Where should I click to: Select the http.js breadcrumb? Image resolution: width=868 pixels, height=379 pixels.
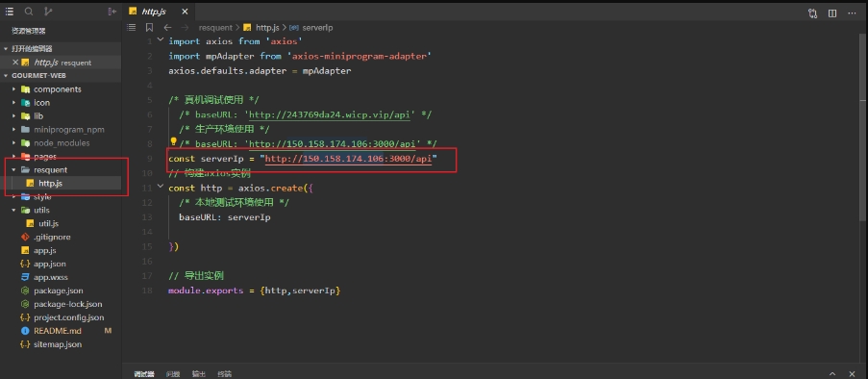(268, 27)
